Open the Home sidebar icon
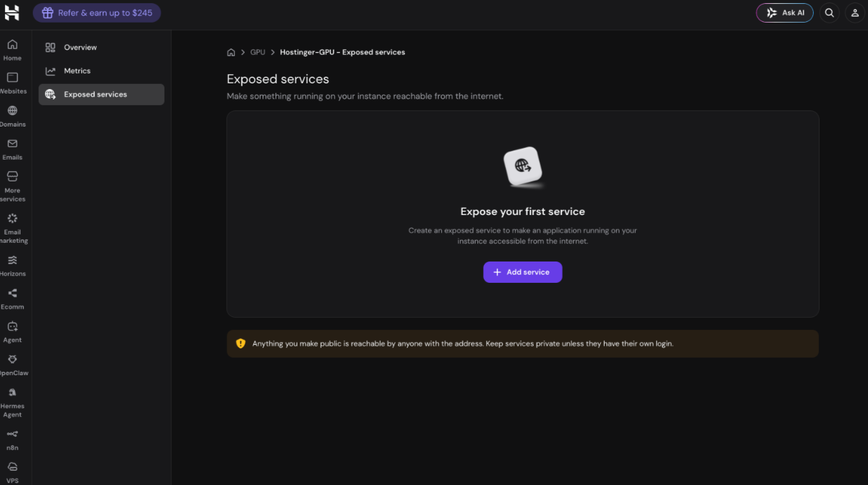The width and height of the screenshot is (868, 485). click(12, 45)
